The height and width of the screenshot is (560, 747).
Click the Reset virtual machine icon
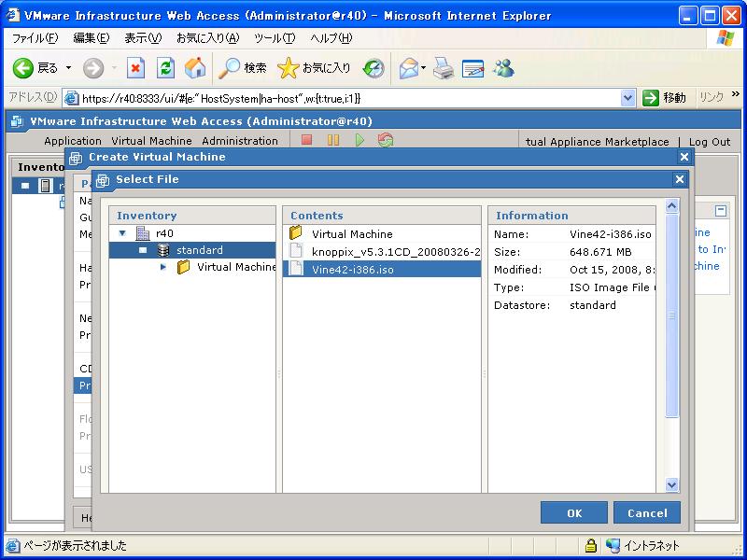click(386, 140)
